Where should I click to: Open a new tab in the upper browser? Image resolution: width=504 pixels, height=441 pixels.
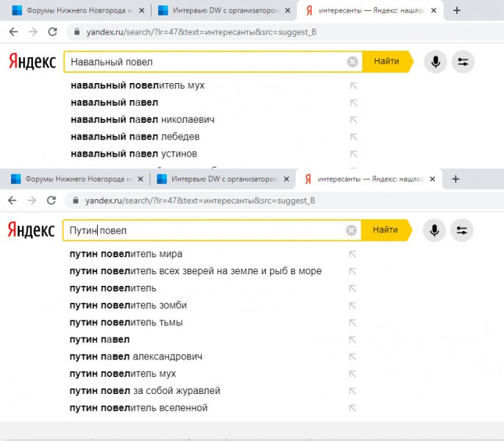457,10
